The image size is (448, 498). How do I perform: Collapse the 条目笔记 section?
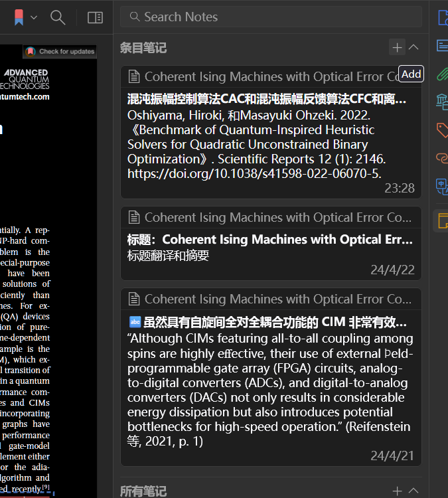(x=413, y=47)
